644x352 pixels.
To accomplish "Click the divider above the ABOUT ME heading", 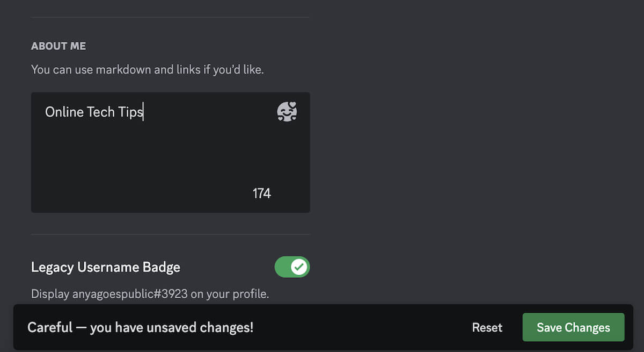I will (170, 18).
